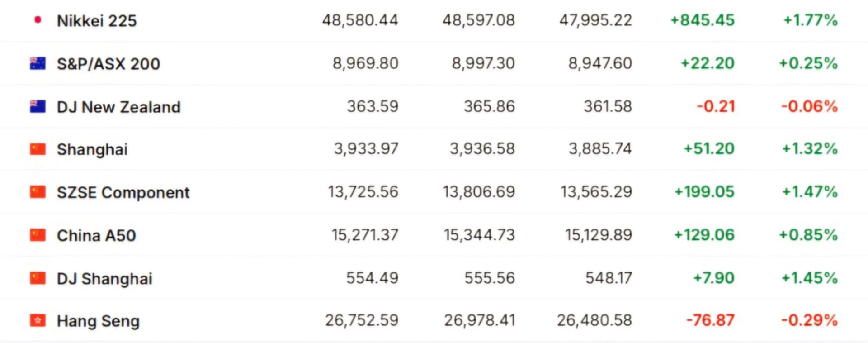868x343 pixels.
Task: Click the New Zealand flag icon
Action: point(38,107)
